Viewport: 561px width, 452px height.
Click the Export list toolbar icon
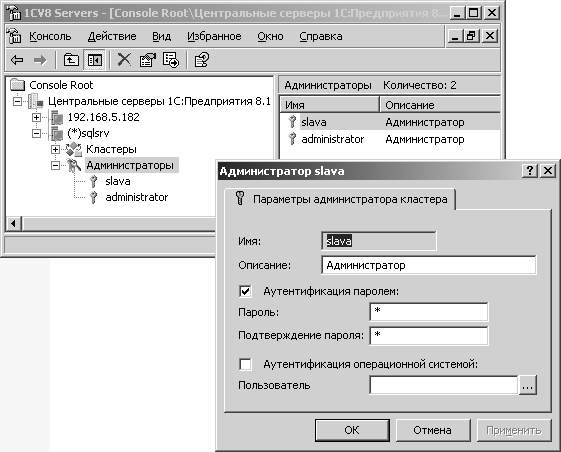point(171,60)
